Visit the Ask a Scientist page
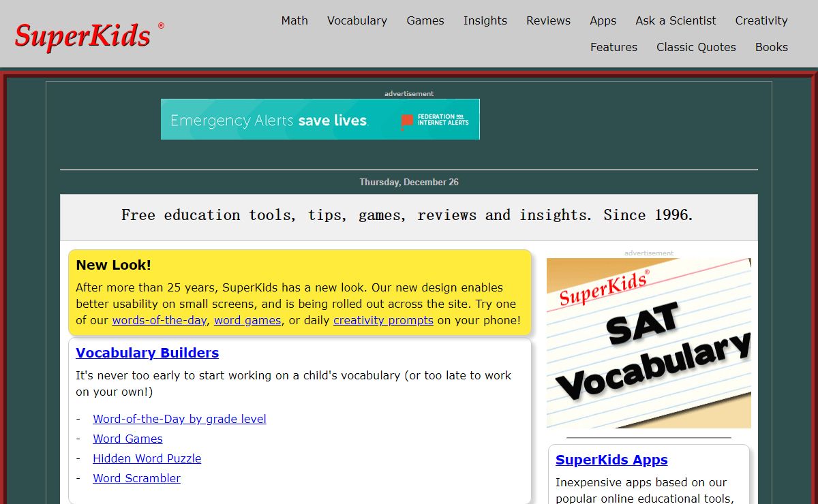Image resolution: width=818 pixels, height=504 pixels. (676, 20)
